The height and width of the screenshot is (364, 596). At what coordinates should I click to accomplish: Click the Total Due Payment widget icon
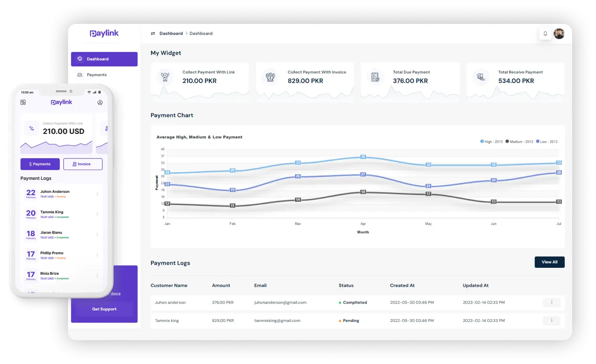(375, 77)
